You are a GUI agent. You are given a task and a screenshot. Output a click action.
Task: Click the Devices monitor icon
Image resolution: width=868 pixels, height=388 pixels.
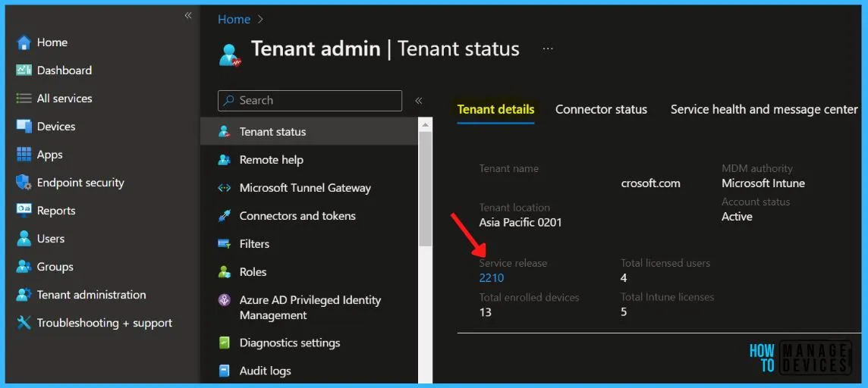click(x=24, y=127)
